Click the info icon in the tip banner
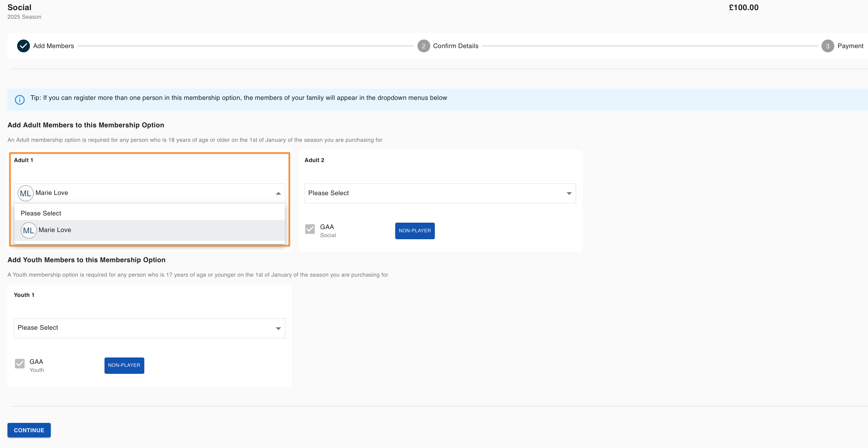 point(20,100)
